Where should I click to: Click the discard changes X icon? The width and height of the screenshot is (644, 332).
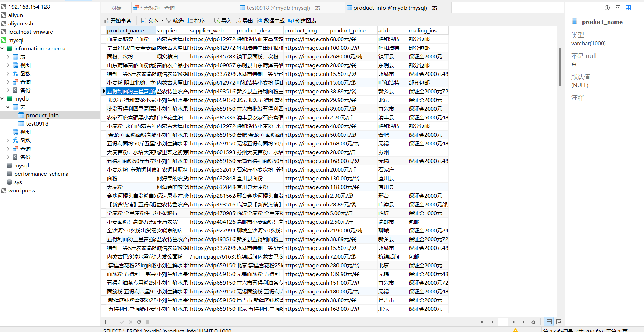pyautogui.click(x=131, y=322)
